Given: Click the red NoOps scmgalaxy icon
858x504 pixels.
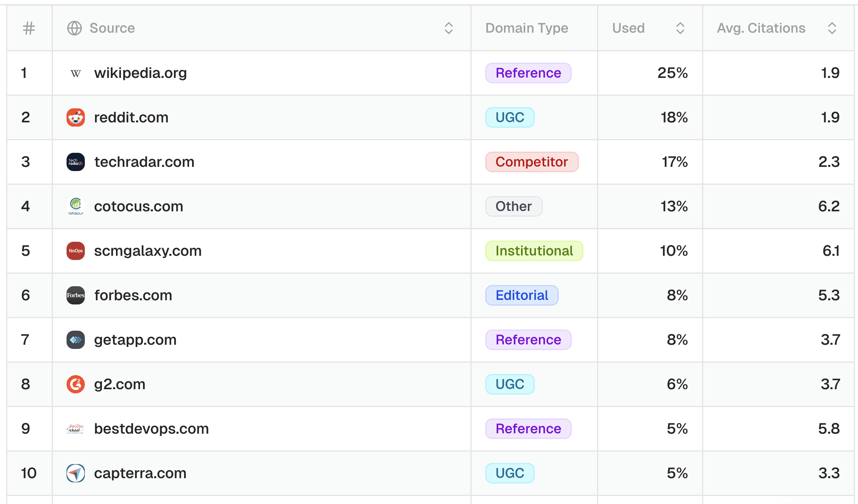Looking at the screenshot, I should point(76,251).
